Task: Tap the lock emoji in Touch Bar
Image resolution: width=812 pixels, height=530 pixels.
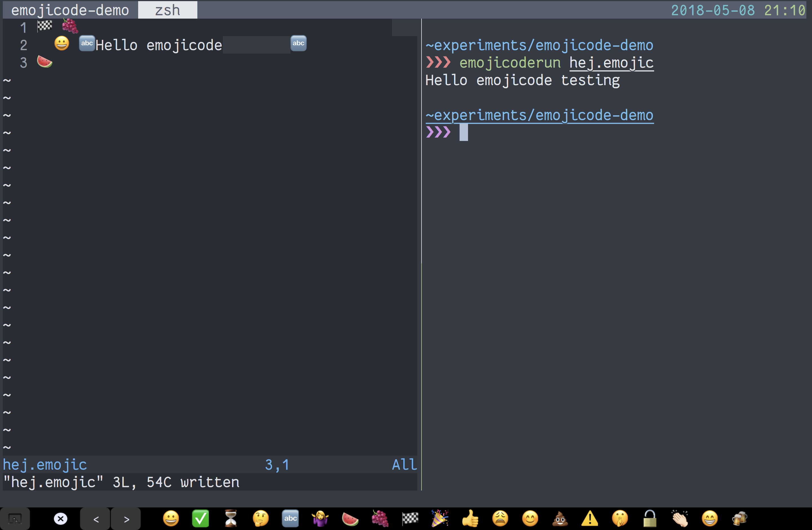Action: [x=650, y=519]
